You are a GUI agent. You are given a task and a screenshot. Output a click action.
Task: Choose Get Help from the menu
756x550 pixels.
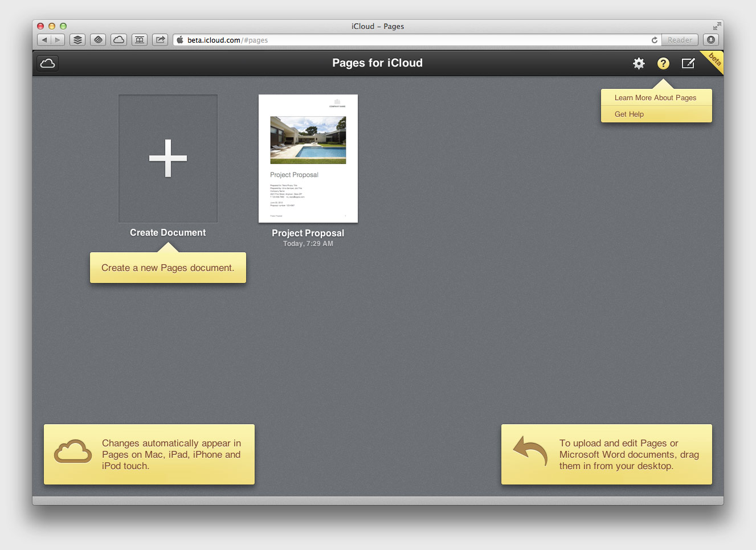pos(629,114)
